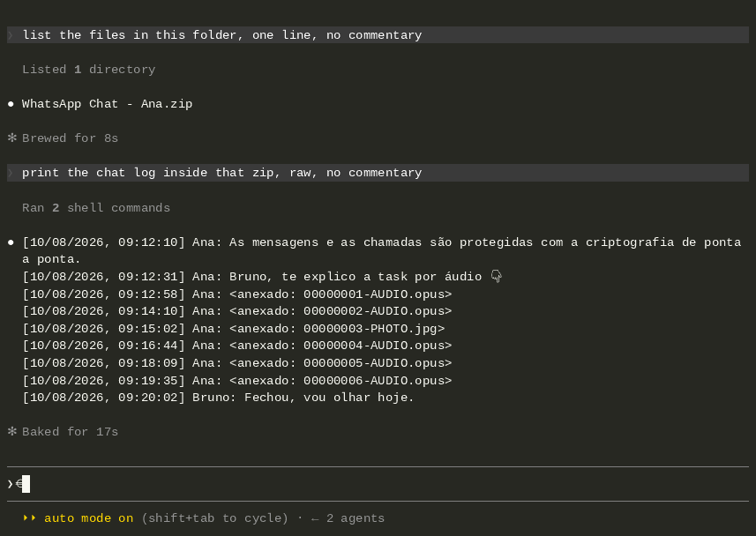756x536 pixels.
Task: Click the 'Bruno: Fechou, vou olhar hoje.' message
Action: tap(219, 398)
